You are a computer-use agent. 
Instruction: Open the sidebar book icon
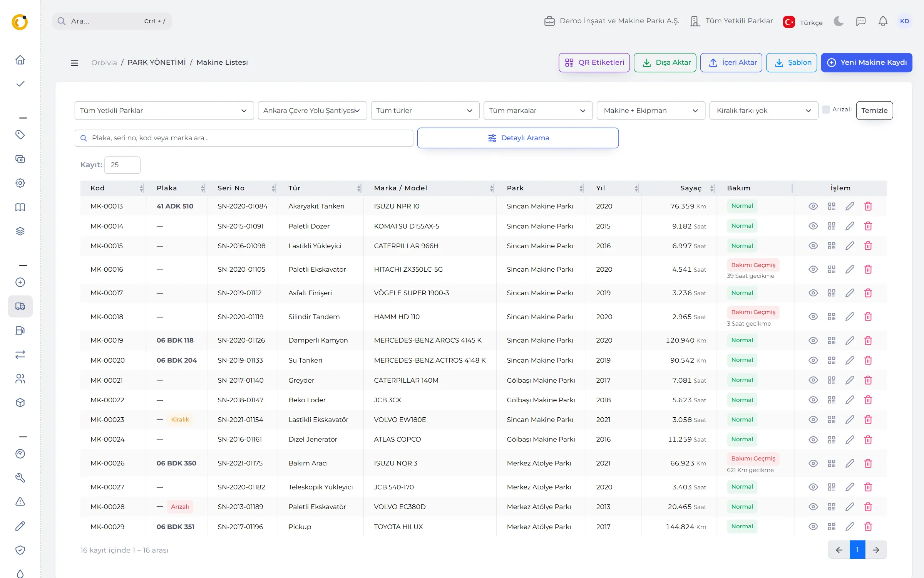[x=20, y=207]
